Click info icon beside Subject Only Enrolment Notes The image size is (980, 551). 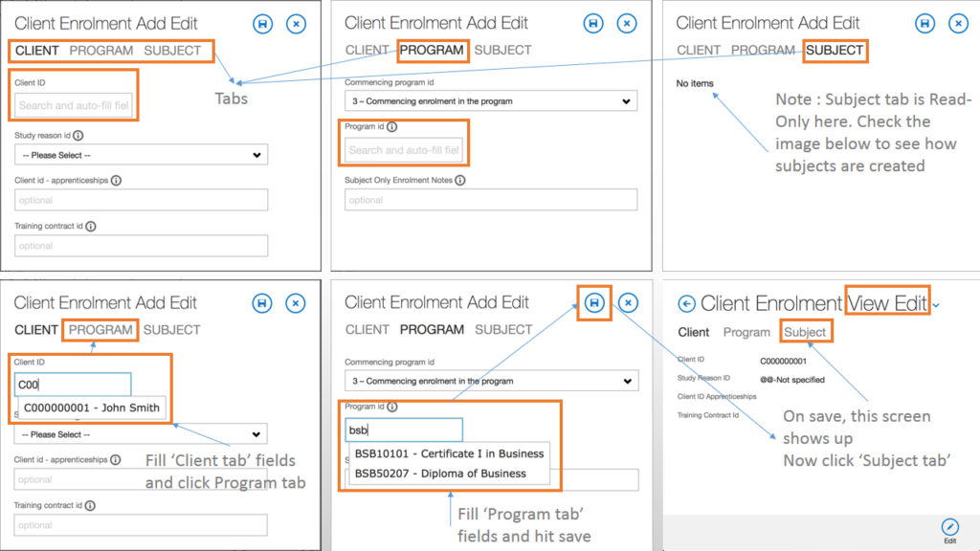pos(460,180)
